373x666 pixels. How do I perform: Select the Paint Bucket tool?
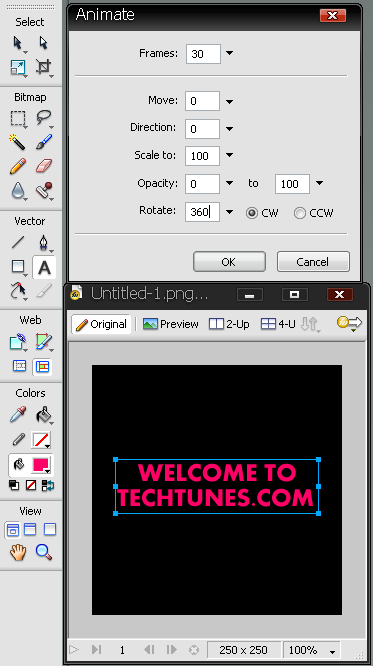43,415
